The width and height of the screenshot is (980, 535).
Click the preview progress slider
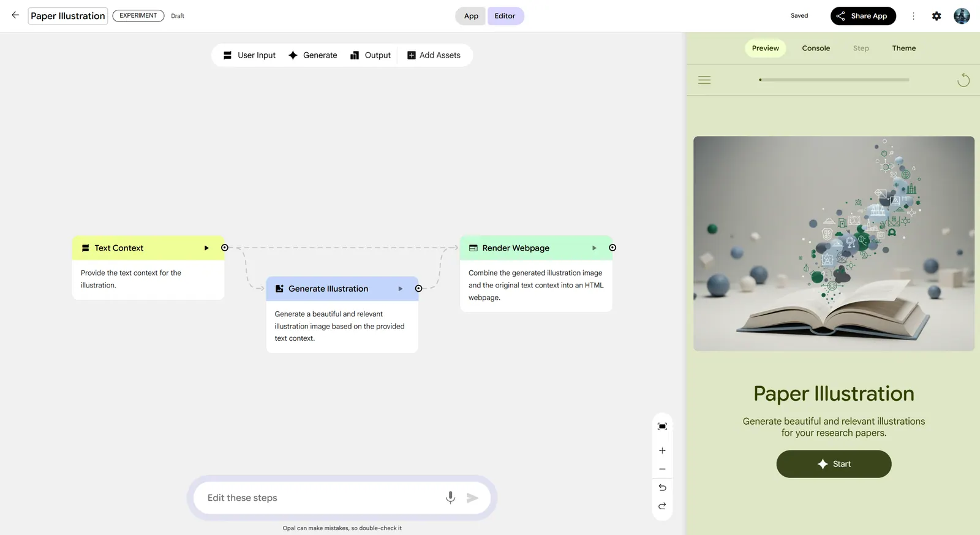tap(834, 80)
